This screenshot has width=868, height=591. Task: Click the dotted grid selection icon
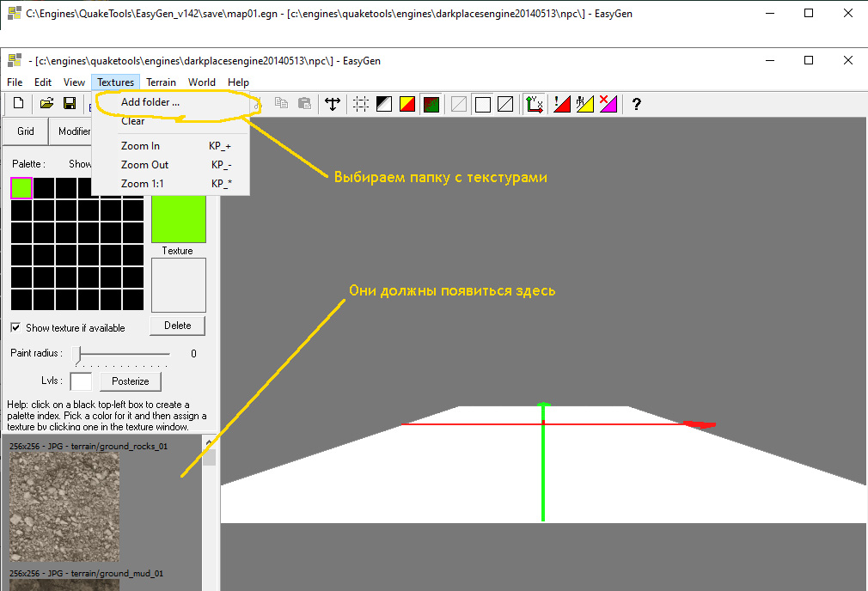point(361,103)
